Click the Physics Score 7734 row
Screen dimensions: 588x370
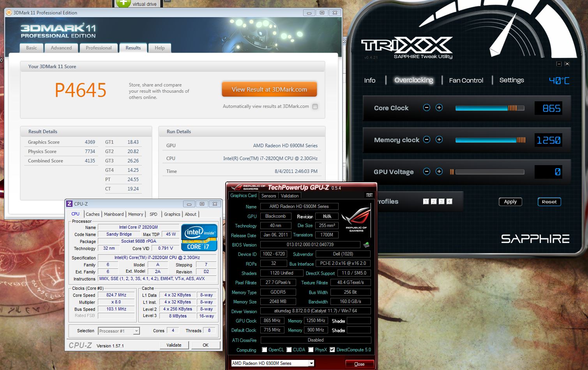tap(61, 152)
